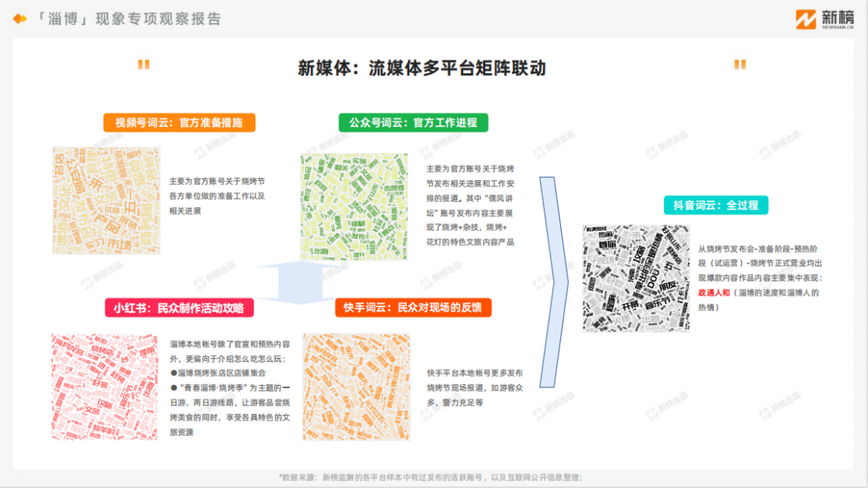Click the bullet 淄博烧烤张店区店铺集合
868x488 pixels.
pos(218,373)
